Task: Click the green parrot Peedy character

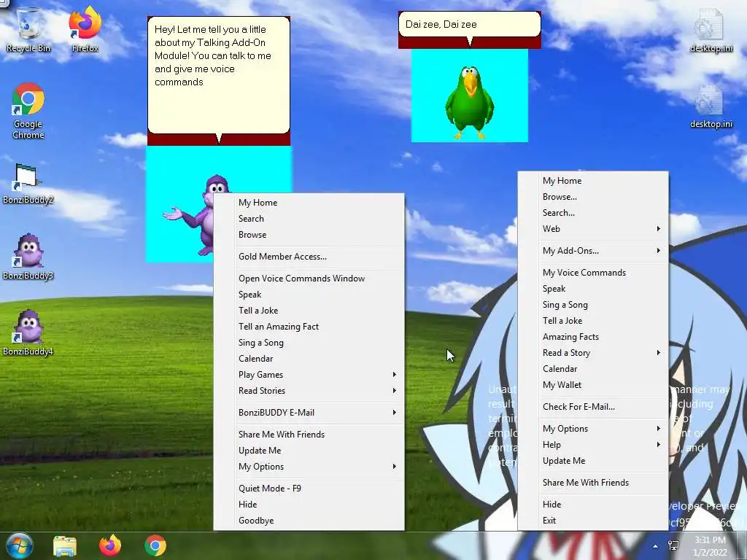Action: pyautogui.click(x=470, y=102)
